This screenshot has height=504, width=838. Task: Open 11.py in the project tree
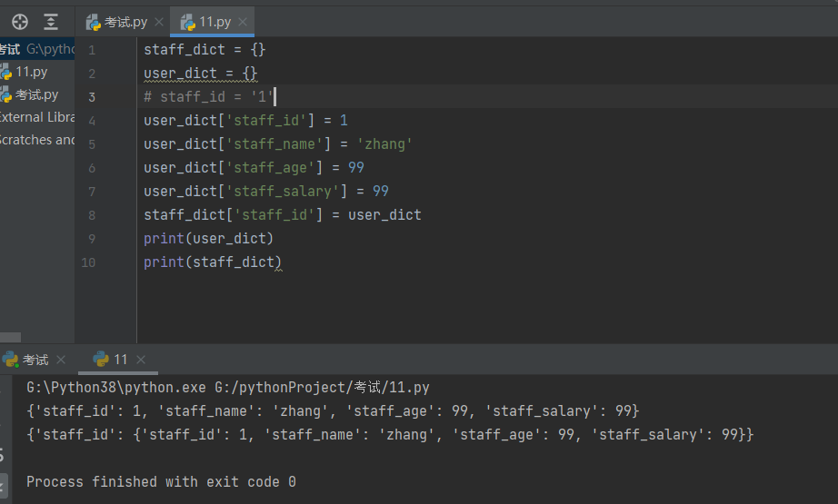coord(32,72)
